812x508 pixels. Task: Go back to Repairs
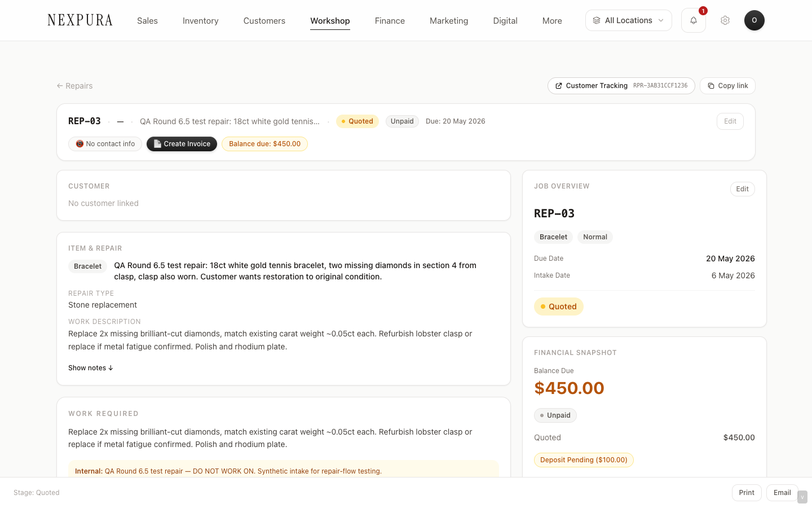(x=74, y=86)
